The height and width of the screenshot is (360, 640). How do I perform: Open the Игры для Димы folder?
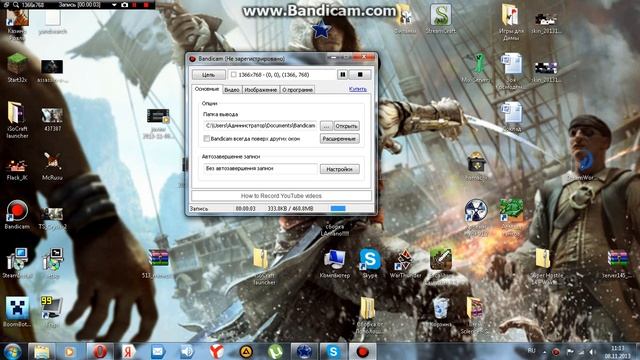coord(511,22)
